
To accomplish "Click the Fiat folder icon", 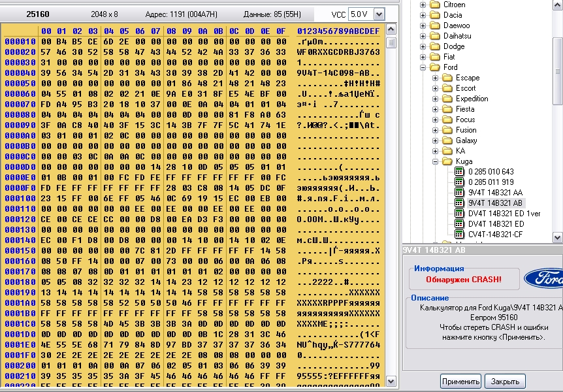I will (x=435, y=57).
